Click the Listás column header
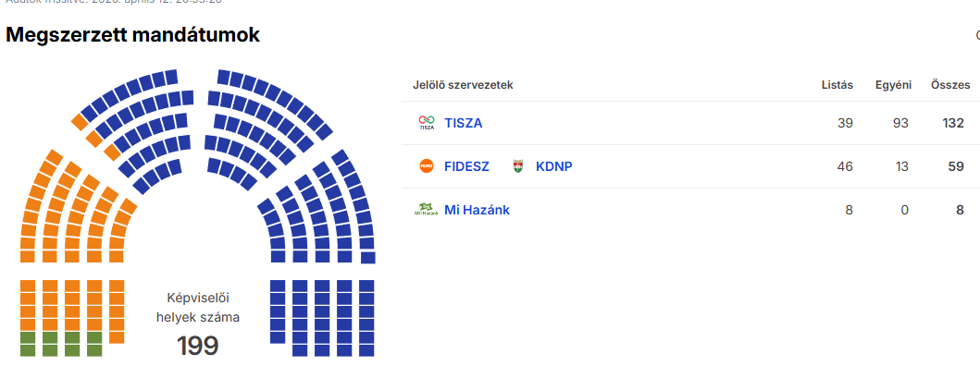This screenshot has height=378, width=980. [x=837, y=85]
